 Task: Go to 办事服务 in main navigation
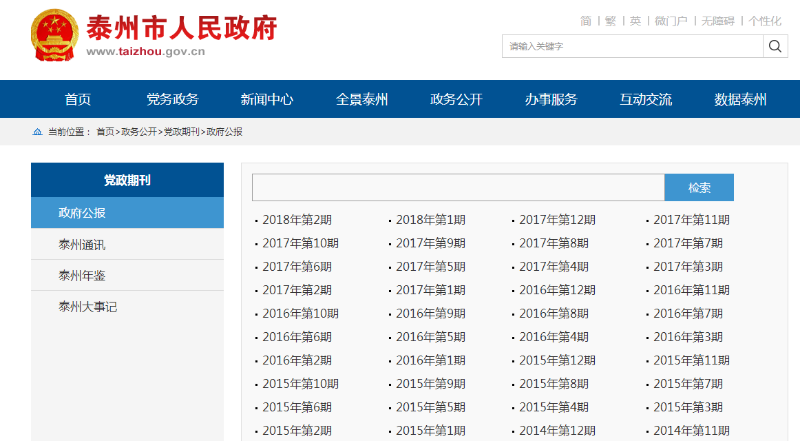(x=551, y=99)
